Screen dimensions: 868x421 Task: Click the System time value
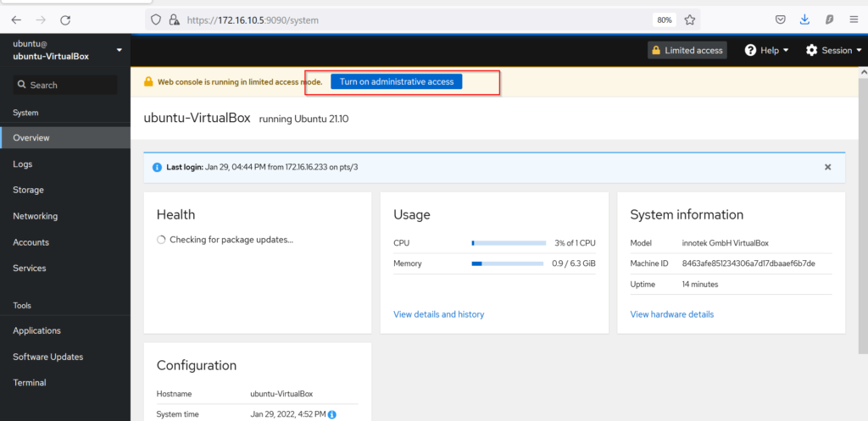288,414
